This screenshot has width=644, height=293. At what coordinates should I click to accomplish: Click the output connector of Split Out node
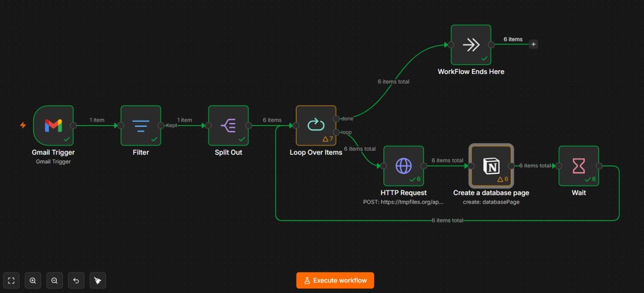tap(249, 125)
